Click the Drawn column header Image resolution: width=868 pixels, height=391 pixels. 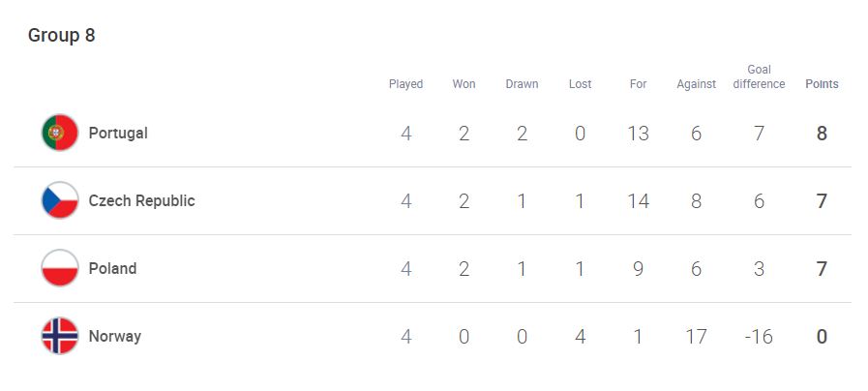(522, 84)
